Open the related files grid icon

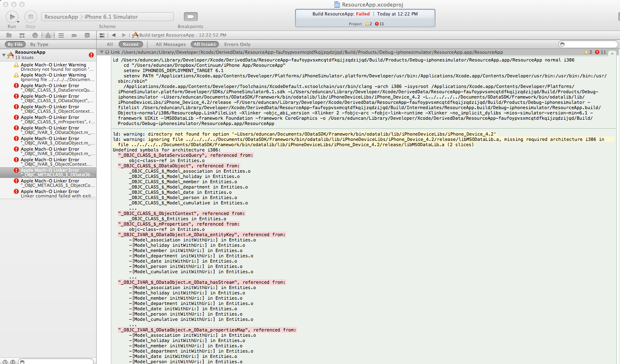tap(102, 35)
